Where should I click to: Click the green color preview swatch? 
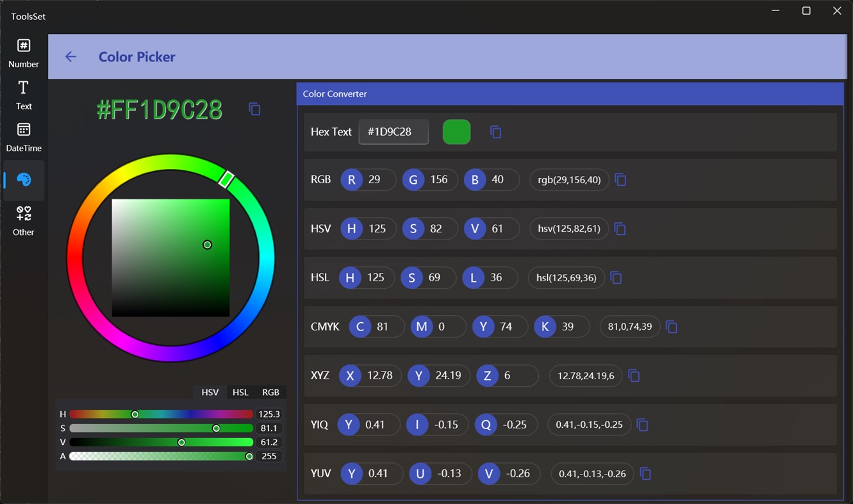coord(457,132)
